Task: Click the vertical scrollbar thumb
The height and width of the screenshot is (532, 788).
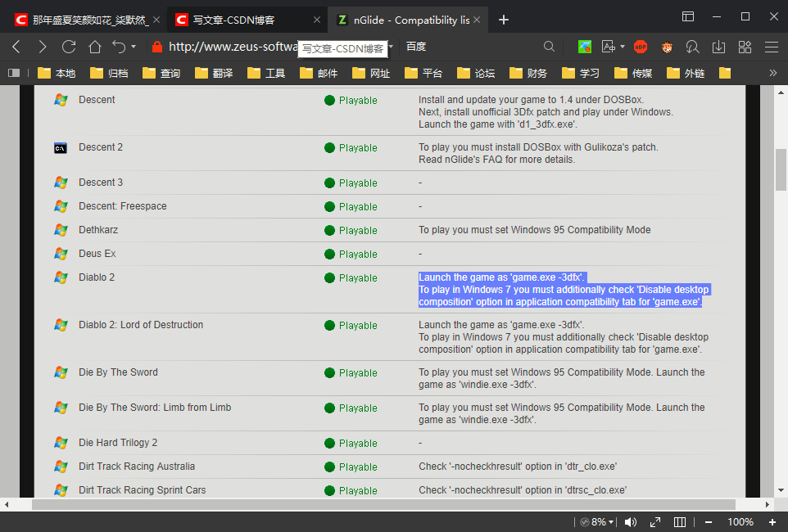Action: tap(781, 169)
